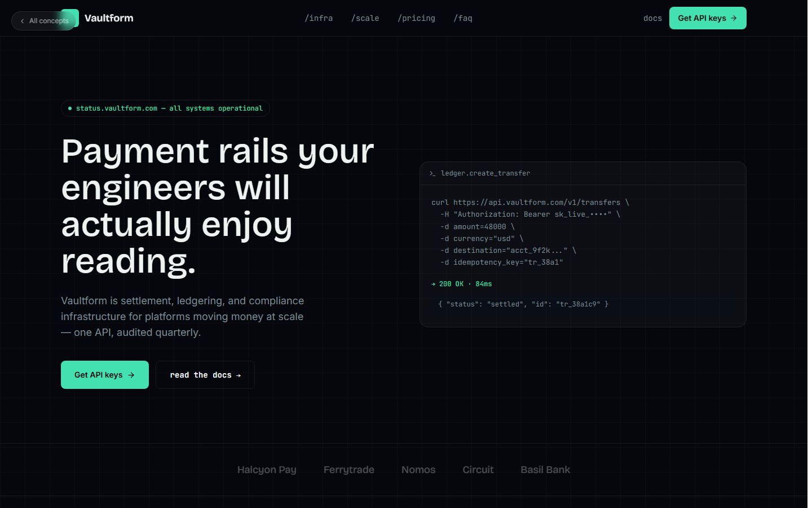Click hero Get API keys button
This screenshot has height=508, width=812.
(x=105, y=375)
